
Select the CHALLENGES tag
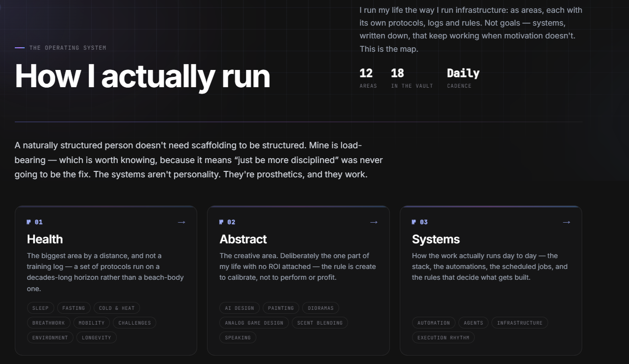135,323
